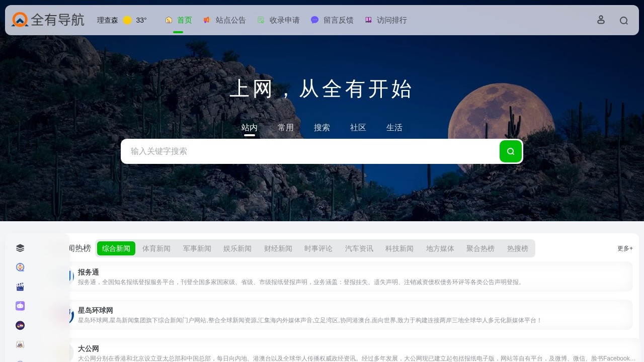
Task: Click the 收录申请 form icon
Action: pyautogui.click(x=261, y=20)
